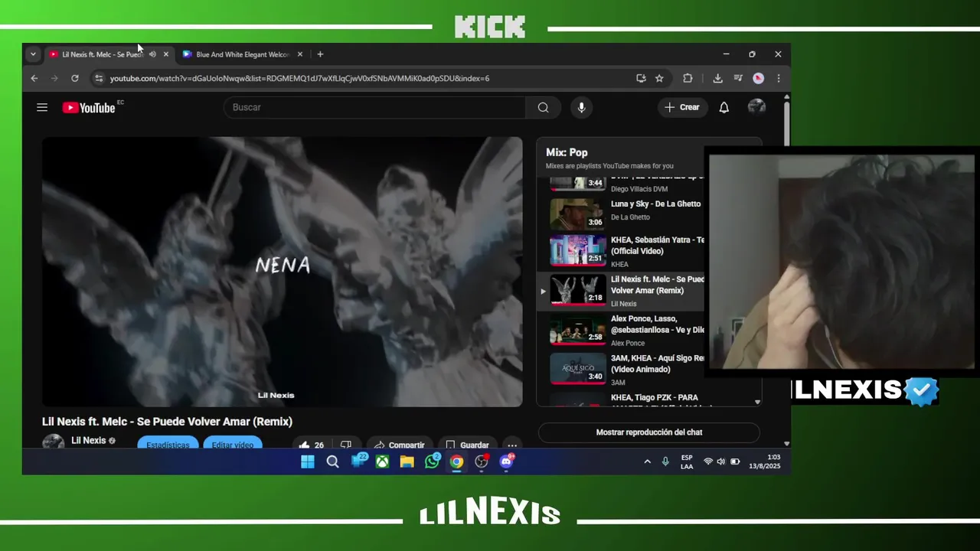The width and height of the screenshot is (980, 551).
Task: Click the video player showing NENA
Action: tap(283, 272)
